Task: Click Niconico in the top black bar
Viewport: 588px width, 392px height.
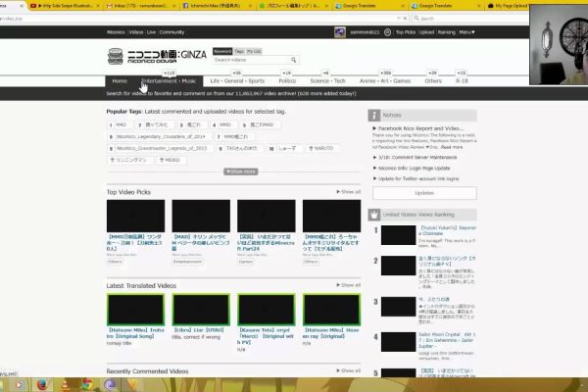Action: click(116, 32)
